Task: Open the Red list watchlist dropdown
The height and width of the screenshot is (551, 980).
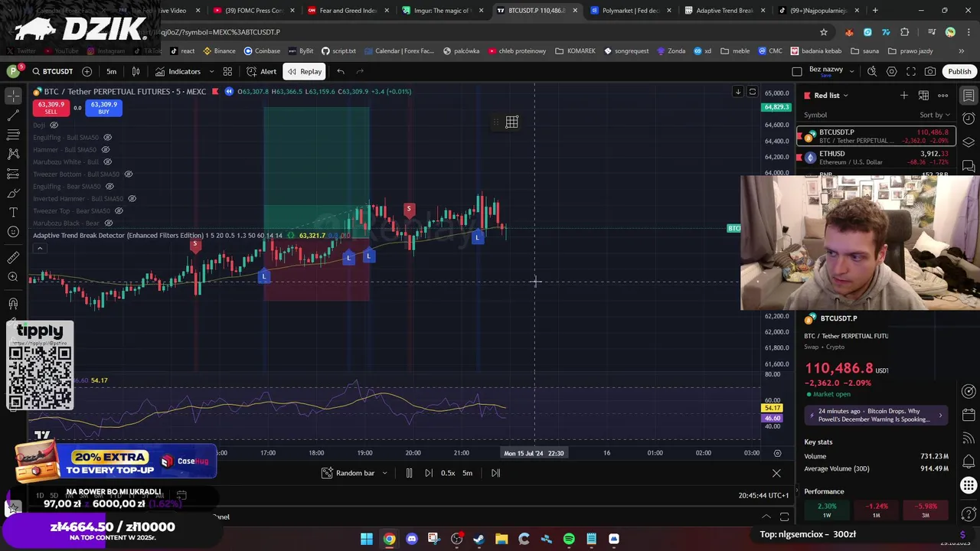Action: point(831,95)
